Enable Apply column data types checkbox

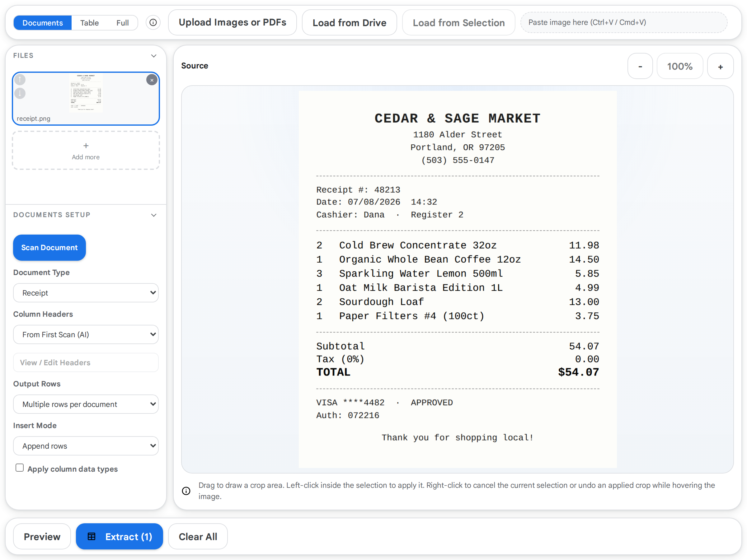(20, 468)
